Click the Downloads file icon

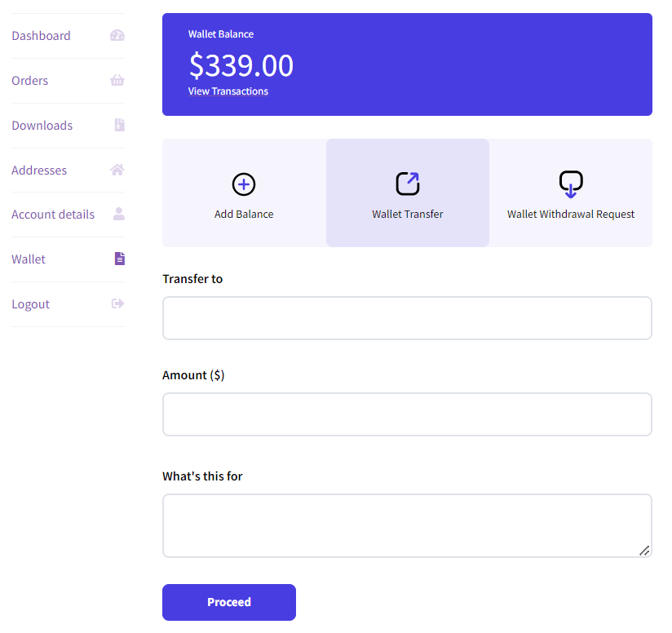pyautogui.click(x=119, y=125)
